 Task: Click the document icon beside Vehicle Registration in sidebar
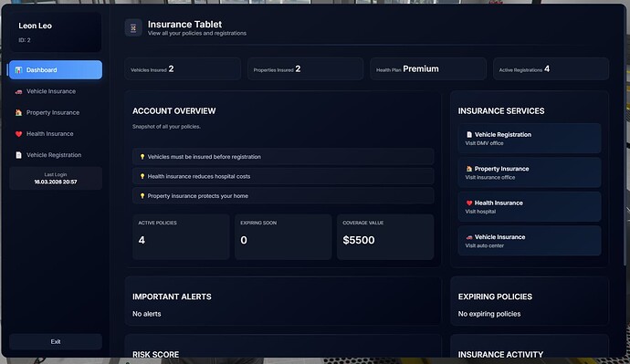[18, 155]
